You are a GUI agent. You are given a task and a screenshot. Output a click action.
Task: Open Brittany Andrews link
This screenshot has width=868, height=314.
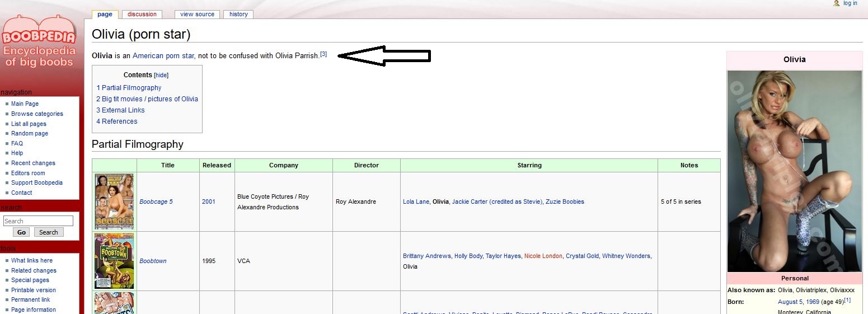click(426, 256)
